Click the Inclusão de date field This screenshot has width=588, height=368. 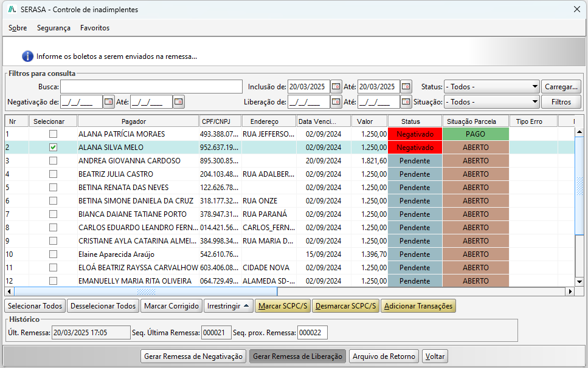pos(309,86)
